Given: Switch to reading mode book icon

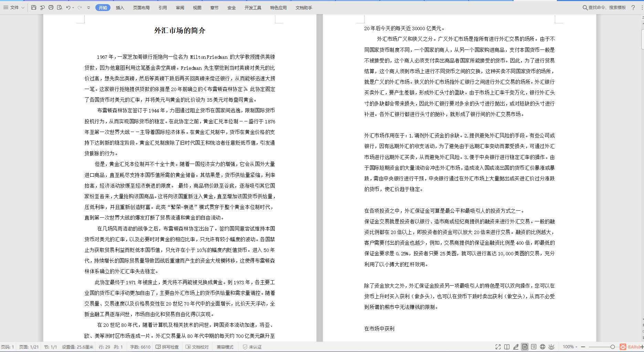Looking at the screenshot, I should tap(507, 347).
